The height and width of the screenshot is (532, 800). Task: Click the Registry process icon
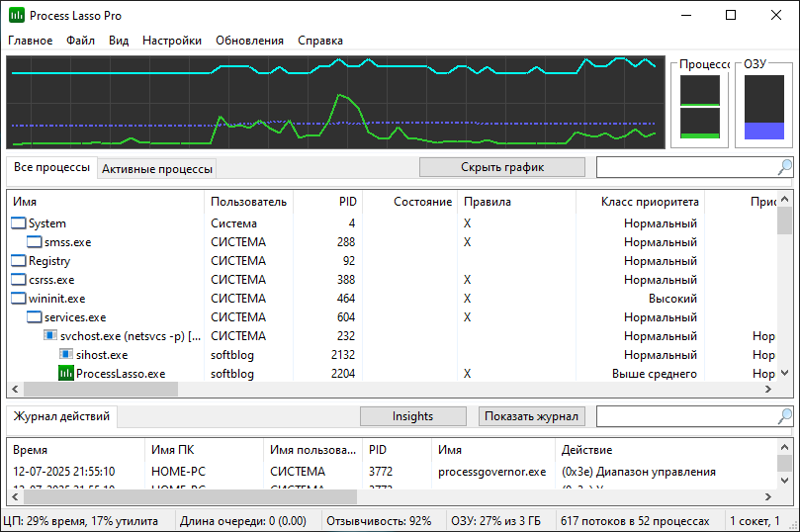coord(19,261)
